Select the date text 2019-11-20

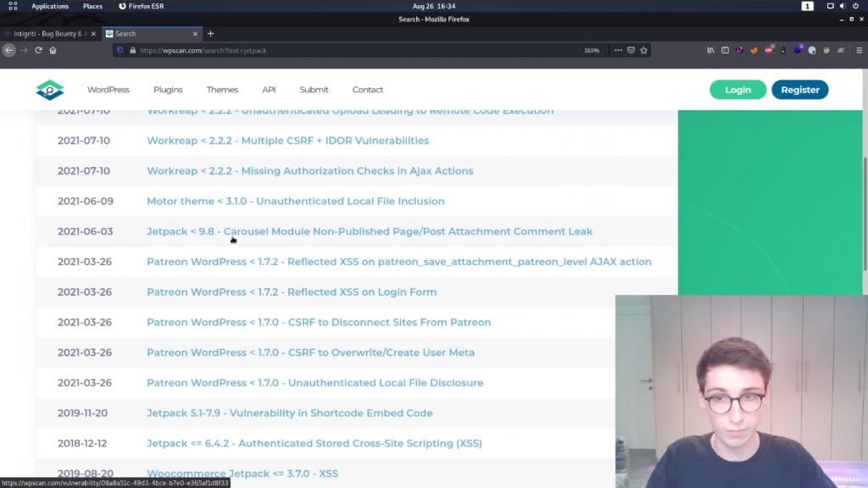coord(82,413)
